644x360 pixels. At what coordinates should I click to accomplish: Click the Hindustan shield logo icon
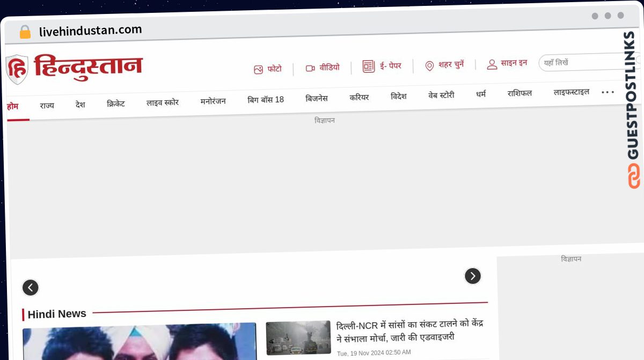17,69
